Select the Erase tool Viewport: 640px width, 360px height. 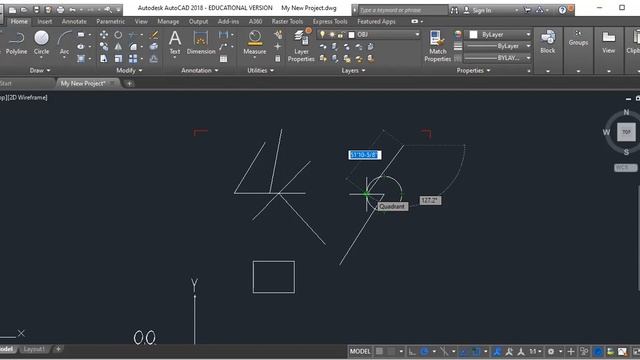point(154,35)
